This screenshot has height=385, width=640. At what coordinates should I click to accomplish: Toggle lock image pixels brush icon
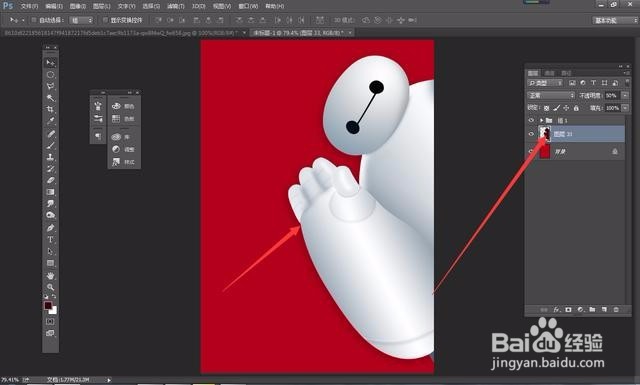pyautogui.click(x=556, y=108)
